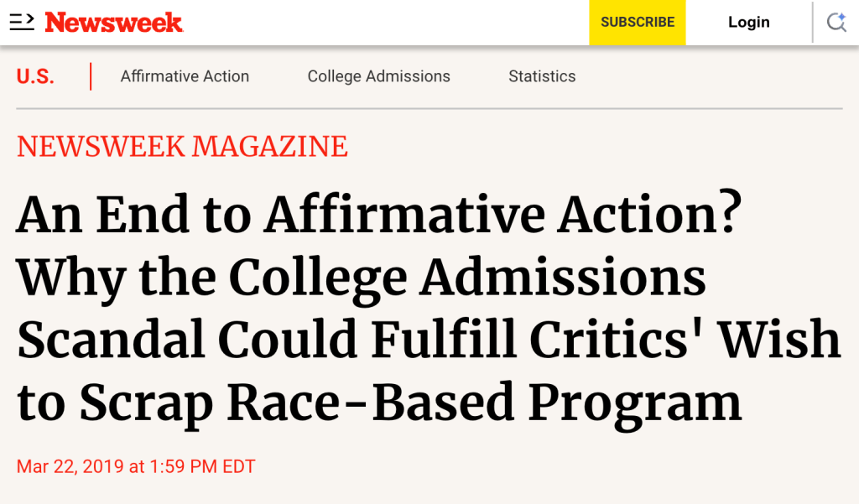Open the hamburger navigation menu

[x=22, y=23]
